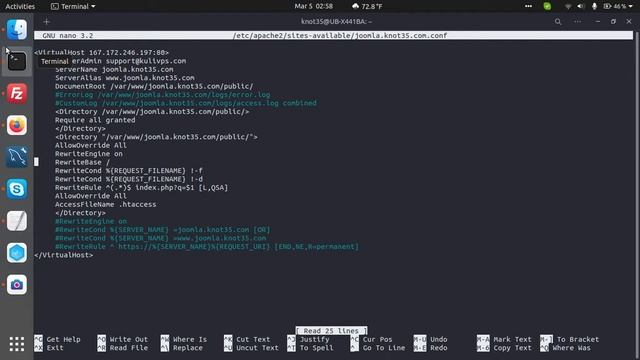This screenshot has width=640, height=360.
Task: Open Firefox browser from dock
Action: point(17,125)
